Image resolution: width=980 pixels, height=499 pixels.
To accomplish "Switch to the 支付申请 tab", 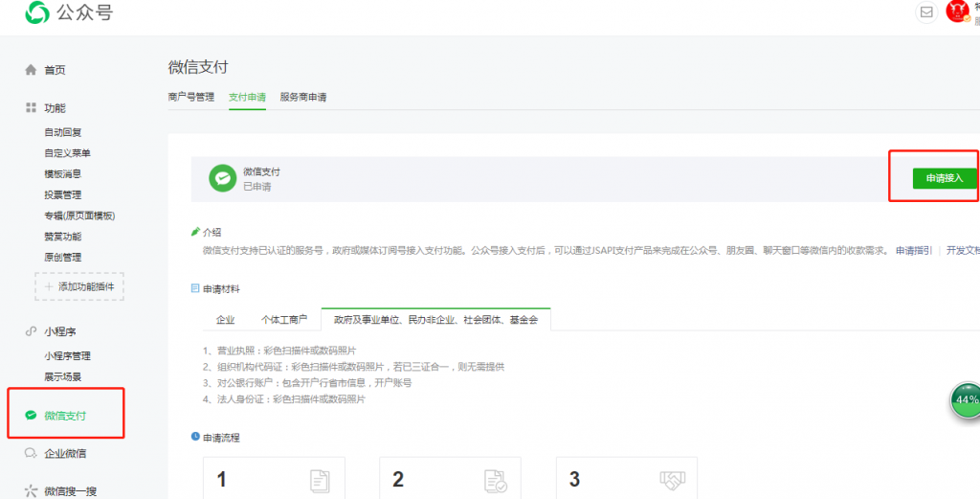I will tap(247, 97).
